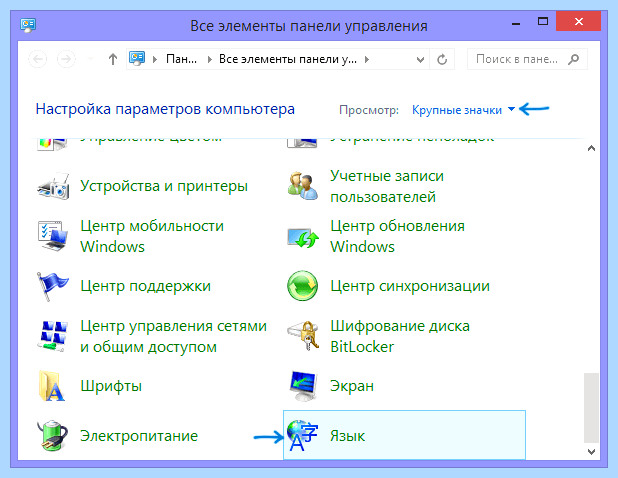Click the Control Panel icon in address bar
This screenshot has height=478, width=618.
pyautogui.click(x=137, y=59)
